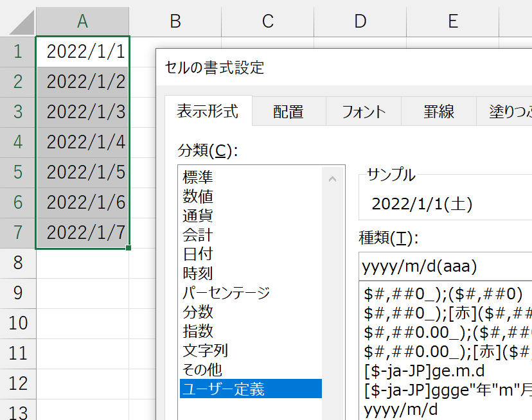The width and height of the screenshot is (532, 420).
Task: Pick format [$-ja-JP]ggge"年"m"月 entry
Action: point(446,390)
